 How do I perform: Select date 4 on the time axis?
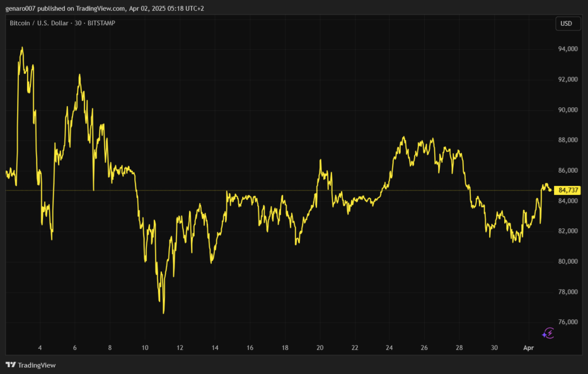click(x=40, y=348)
